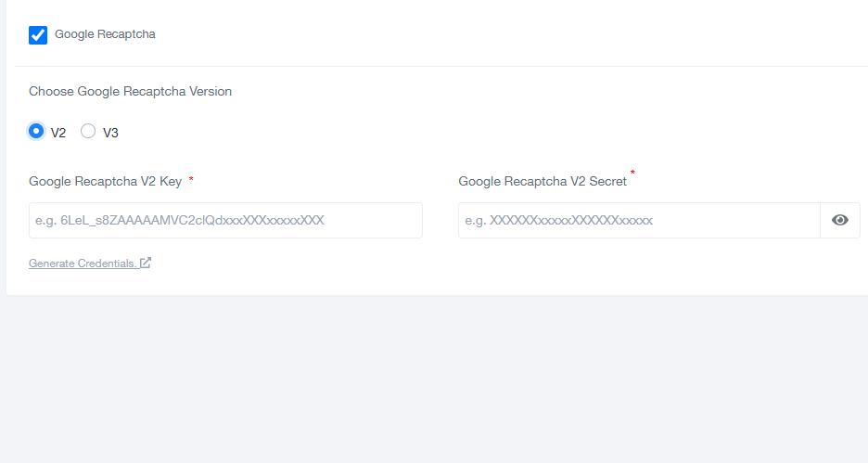Click the Google Recaptcha checkbox label
The width and height of the screenshot is (868, 463).
point(105,34)
